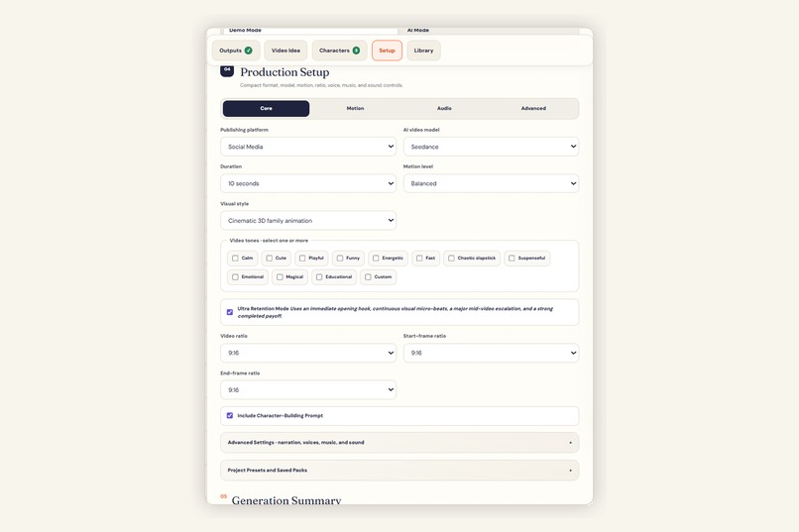Check the Educational tone checkbox

(319, 277)
